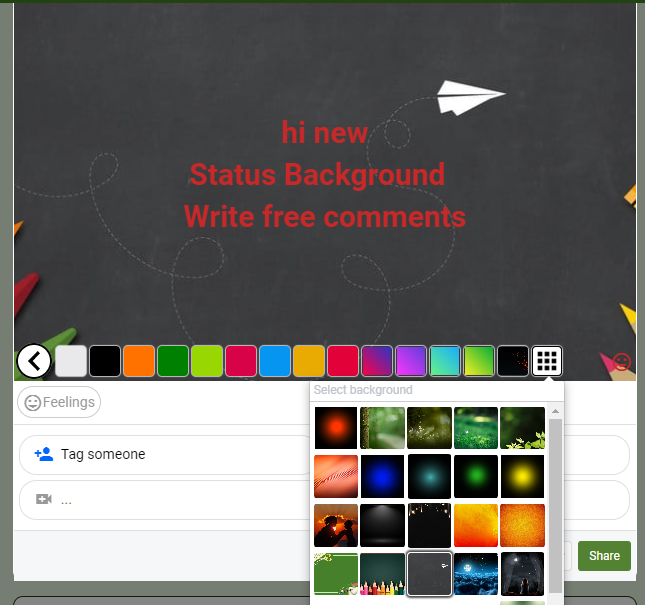Click the status text on the chalkboard
The image size is (645, 605).
[324, 175]
